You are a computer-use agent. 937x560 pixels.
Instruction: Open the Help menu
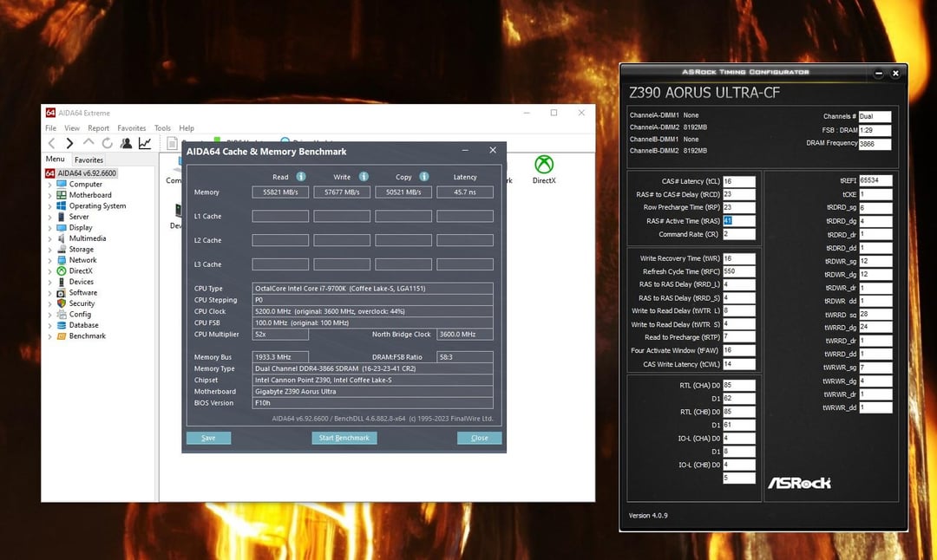point(187,127)
